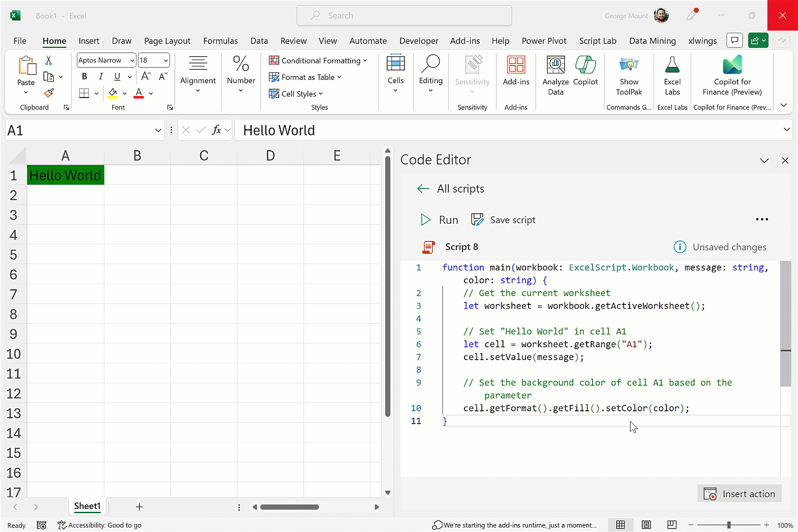Open Excel Labs flask icon

[x=672, y=75]
